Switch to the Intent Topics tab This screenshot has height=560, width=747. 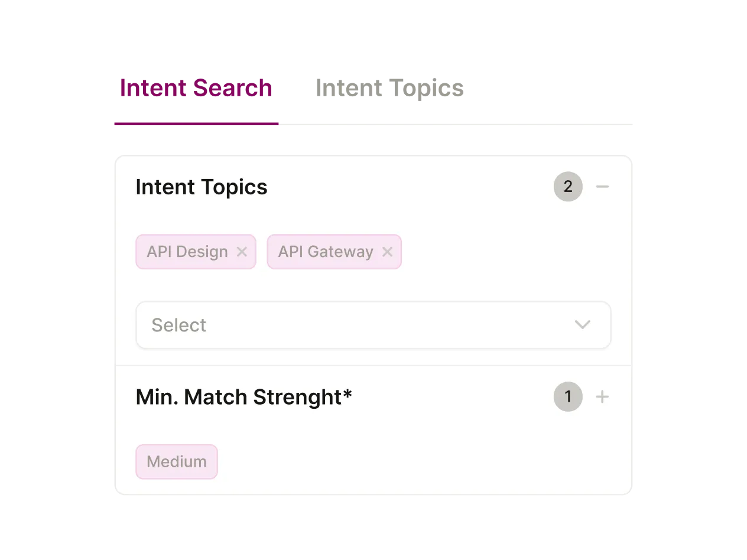tap(390, 87)
